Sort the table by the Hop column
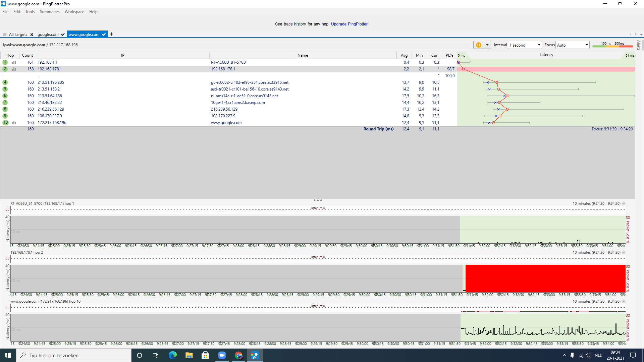 [10, 55]
